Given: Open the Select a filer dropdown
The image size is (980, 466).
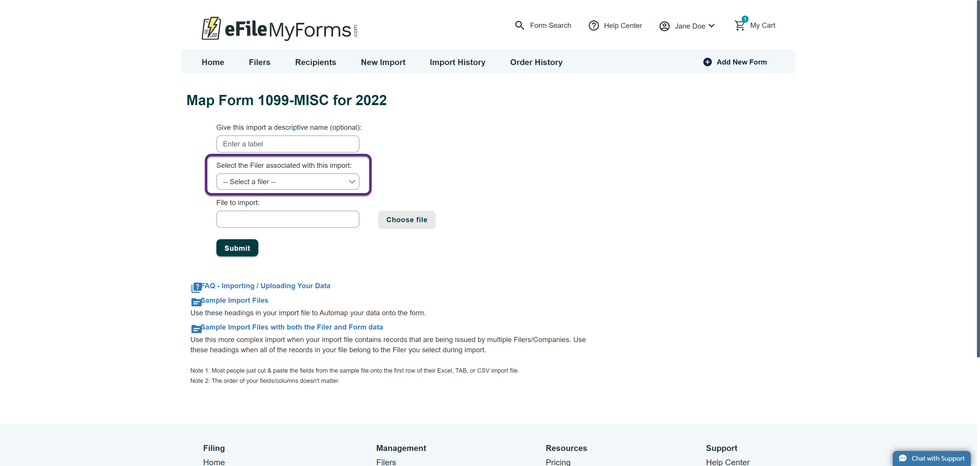Looking at the screenshot, I should point(287,182).
